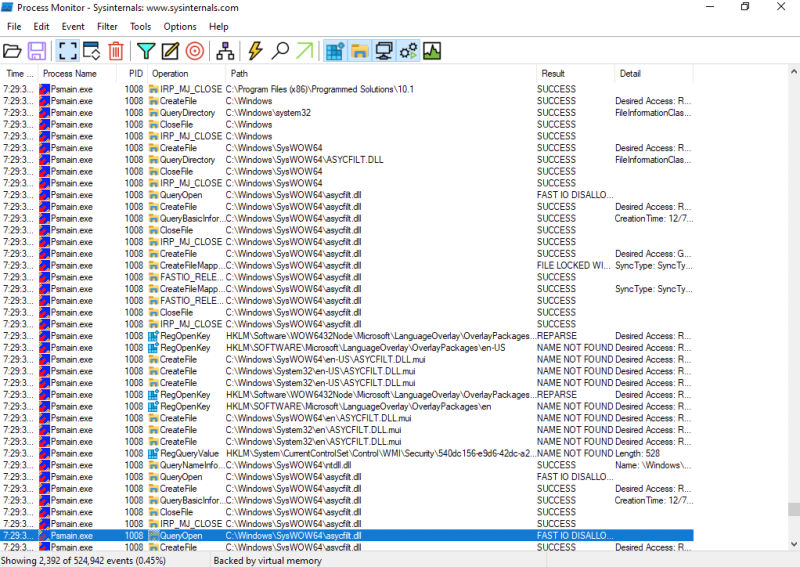Click the Process Name column header
The width and height of the screenshot is (800, 567).
(x=77, y=73)
